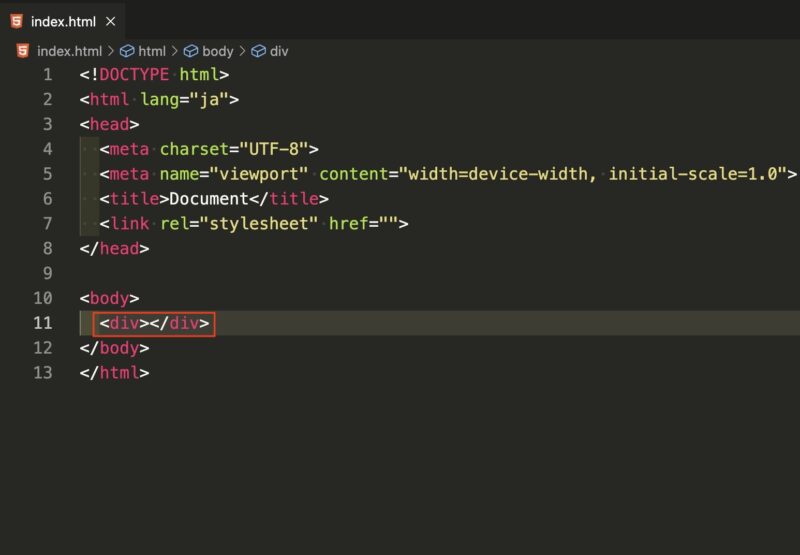This screenshot has height=555, width=800.
Task: Click the href attribute on line 7
Action: pyautogui.click(x=349, y=223)
